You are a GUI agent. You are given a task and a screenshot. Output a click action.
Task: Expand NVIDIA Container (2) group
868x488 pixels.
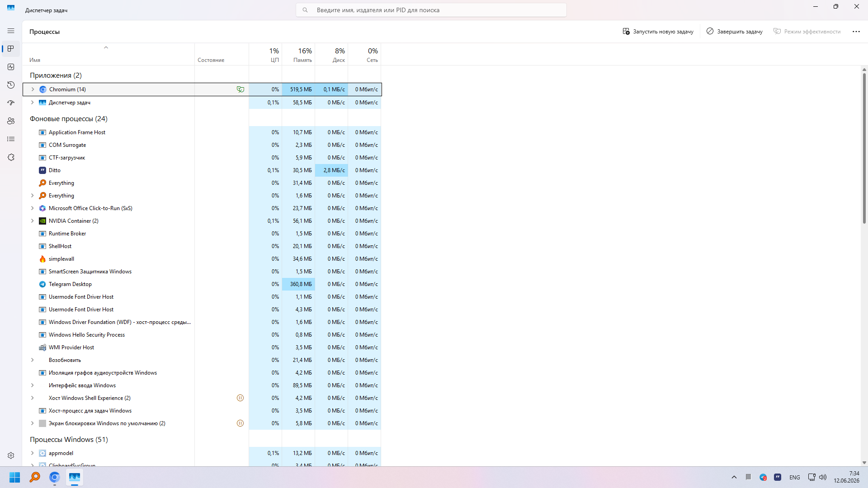tap(32, 221)
